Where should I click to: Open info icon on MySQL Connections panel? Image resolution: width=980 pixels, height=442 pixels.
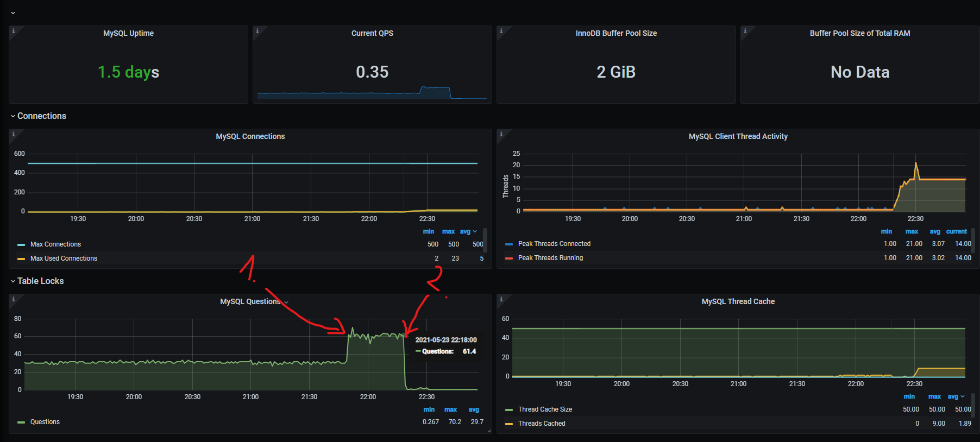(13, 134)
